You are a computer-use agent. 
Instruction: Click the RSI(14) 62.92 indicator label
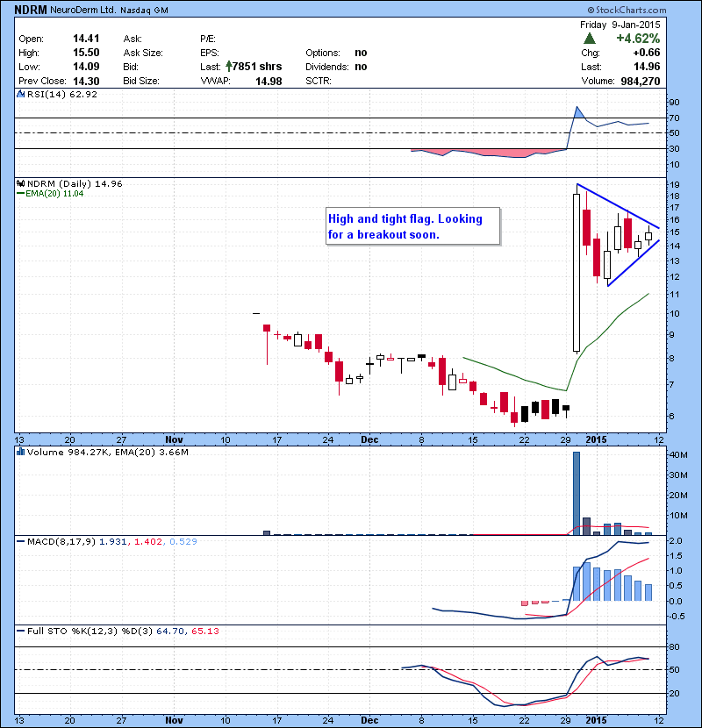[x=62, y=94]
